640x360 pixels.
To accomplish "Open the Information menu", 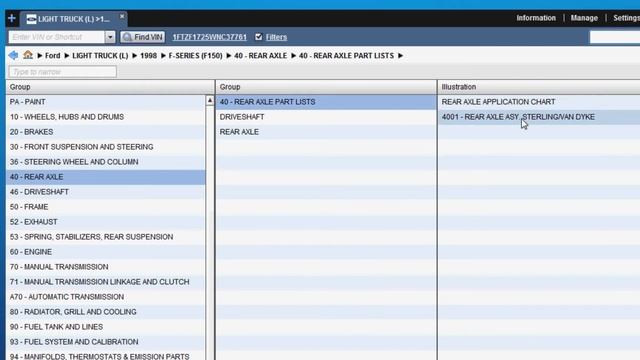I will pyautogui.click(x=536, y=18).
